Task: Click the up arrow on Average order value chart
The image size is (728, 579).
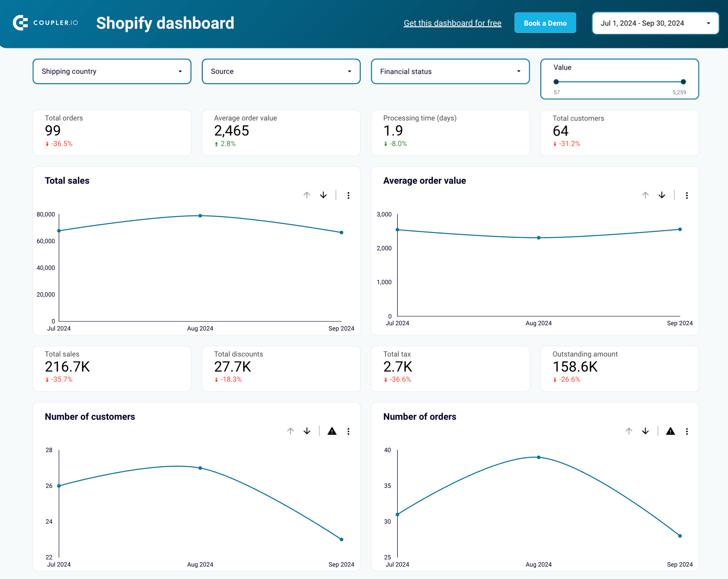Action: tap(645, 195)
